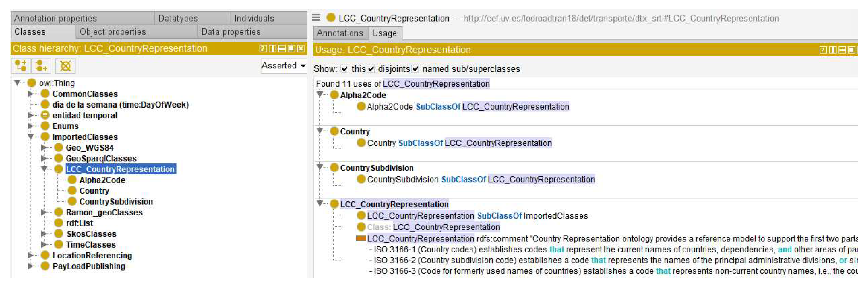This screenshot has height=288, width=868.
Task: Toggle the 'disjoints' checkbox
Action: pos(371,69)
